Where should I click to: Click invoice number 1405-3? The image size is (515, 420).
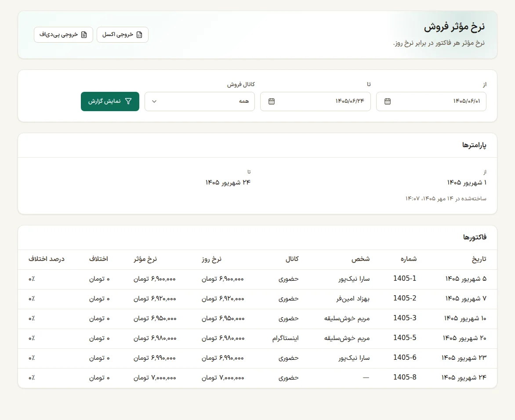pos(405,318)
